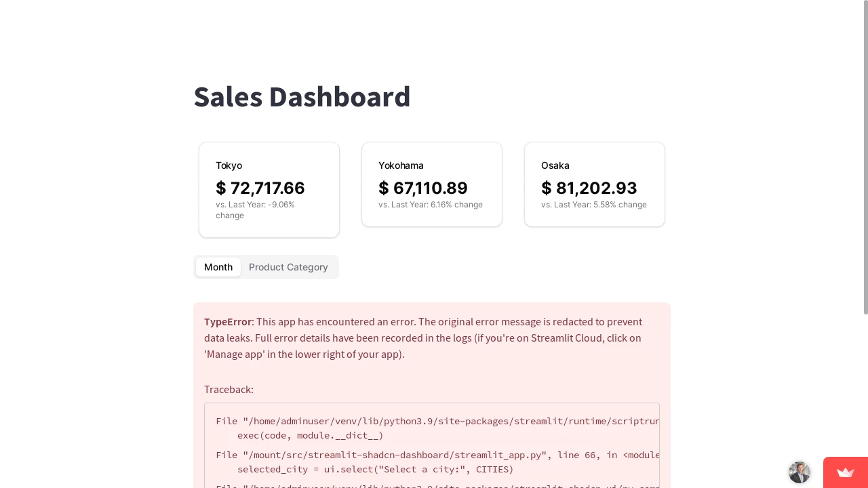This screenshot has width=868, height=488.
Task: Click Yokohama's $ 67,110.89 sales figure
Action: point(423,188)
